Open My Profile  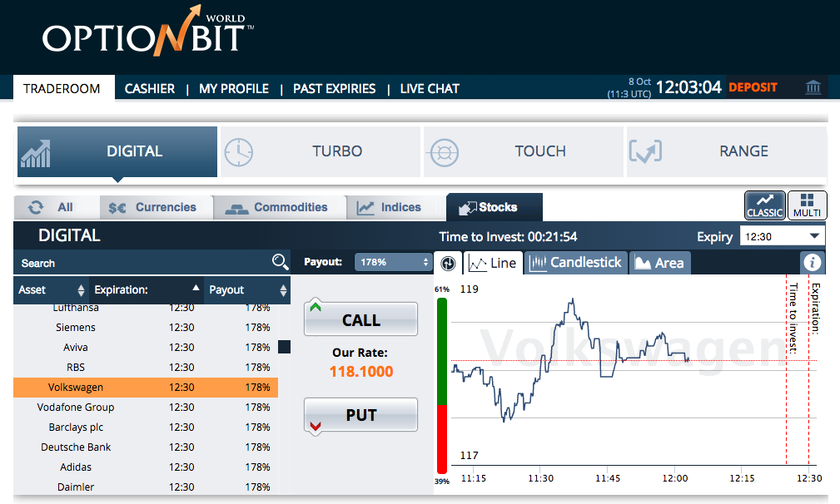[234, 89]
